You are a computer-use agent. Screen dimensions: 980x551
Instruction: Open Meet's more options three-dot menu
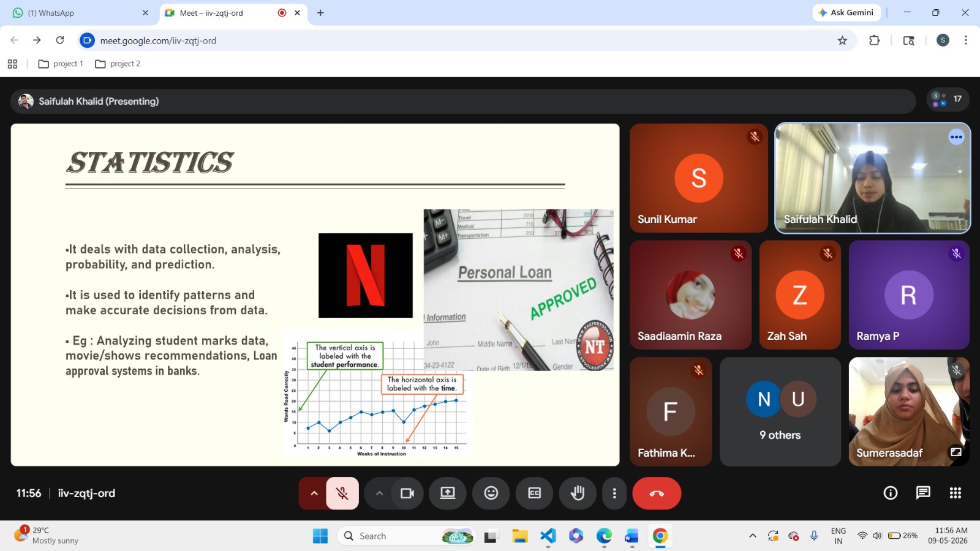point(614,493)
